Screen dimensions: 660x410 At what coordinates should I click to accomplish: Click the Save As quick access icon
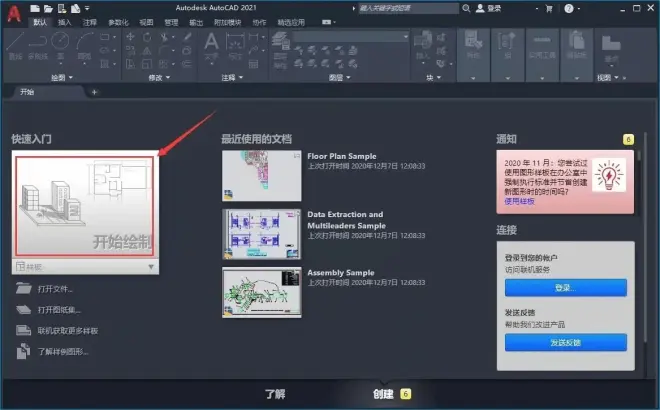coord(75,8)
